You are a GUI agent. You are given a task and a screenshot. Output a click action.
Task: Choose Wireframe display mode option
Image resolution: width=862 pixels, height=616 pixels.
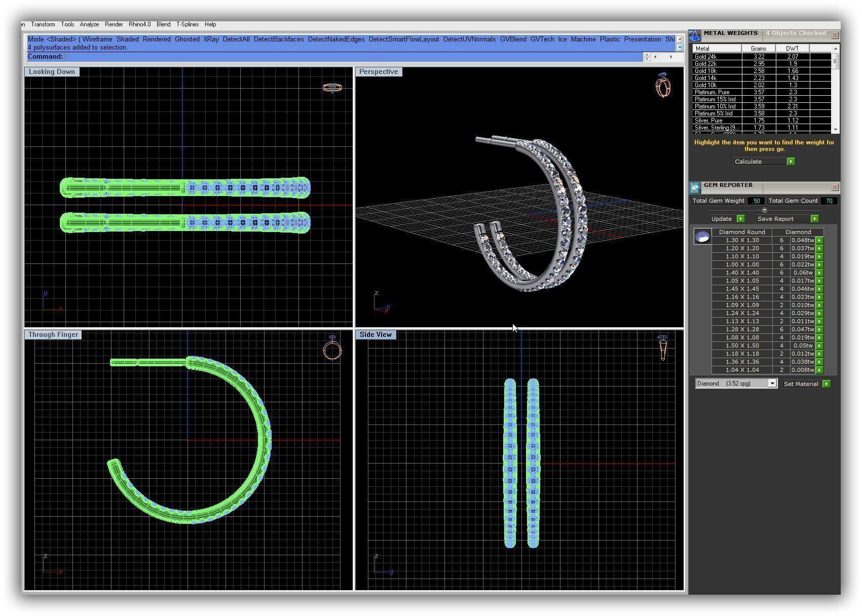[x=97, y=39]
